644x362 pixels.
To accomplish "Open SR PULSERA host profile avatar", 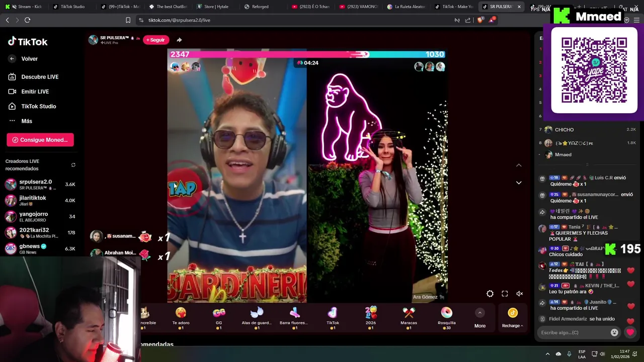I will [x=93, y=40].
